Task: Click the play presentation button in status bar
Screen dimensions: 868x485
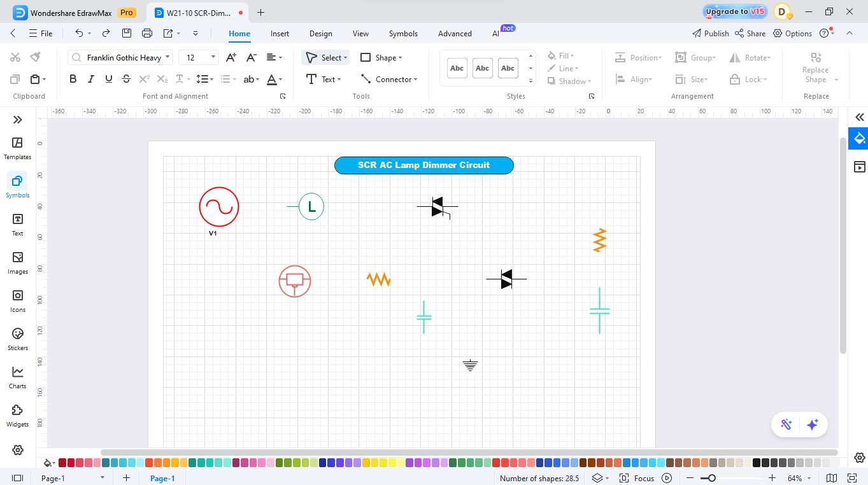Action: (667, 478)
